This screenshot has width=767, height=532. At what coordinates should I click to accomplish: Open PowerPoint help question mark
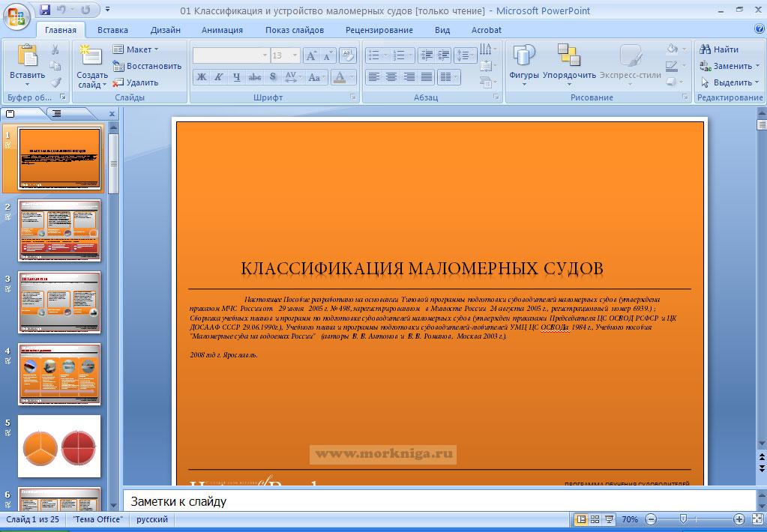point(759,29)
